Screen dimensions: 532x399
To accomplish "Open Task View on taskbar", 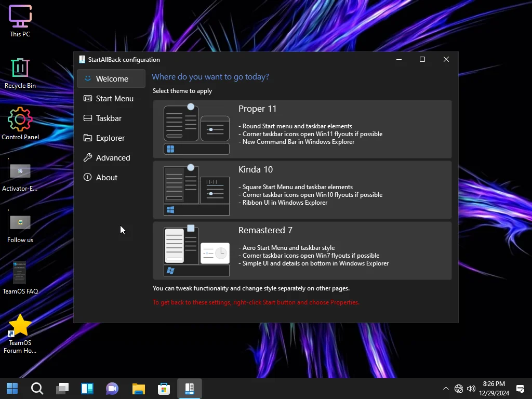I will pos(62,389).
